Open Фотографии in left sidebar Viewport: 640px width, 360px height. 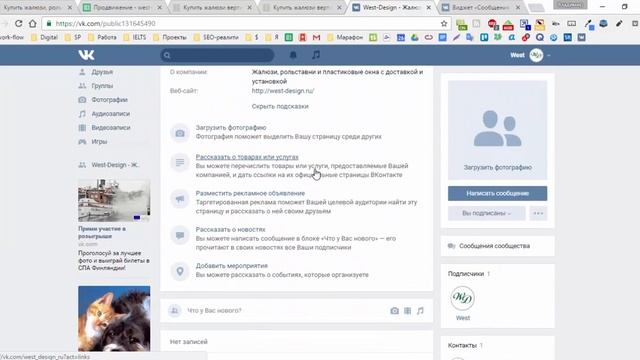point(109,100)
